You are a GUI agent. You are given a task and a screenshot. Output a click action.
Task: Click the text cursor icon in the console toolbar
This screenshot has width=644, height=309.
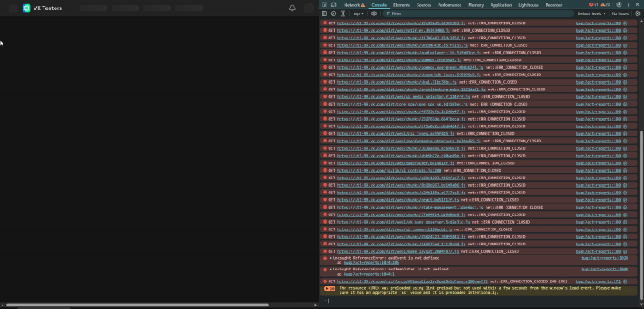click(343, 13)
